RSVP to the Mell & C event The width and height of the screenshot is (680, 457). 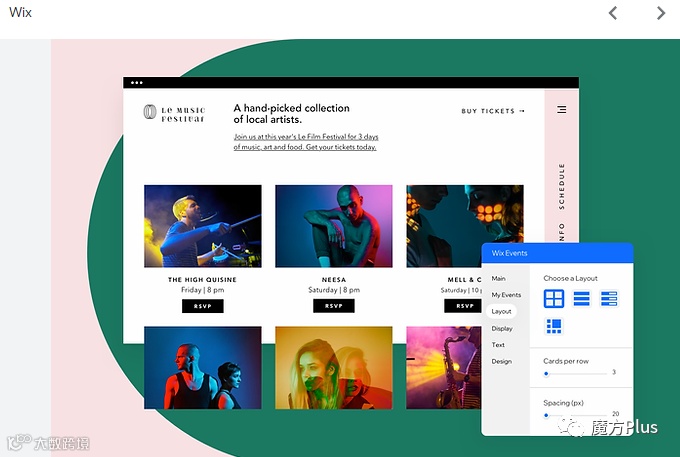(463, 306)
